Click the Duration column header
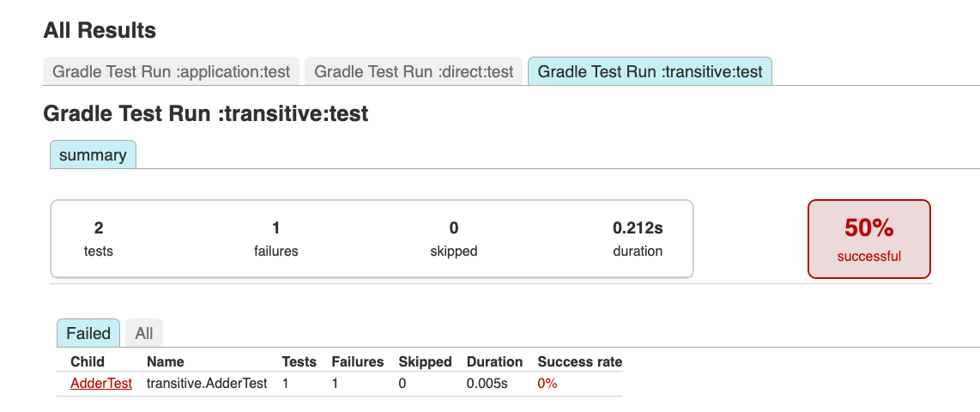 [494, 362]
